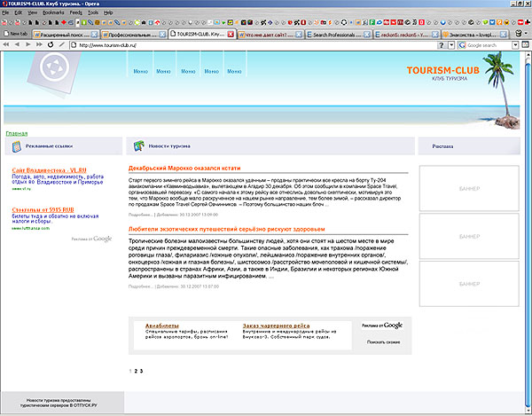The image size is (532, 416).
Task: Open the search engine dropdown arrow
Action: [515, 45]
